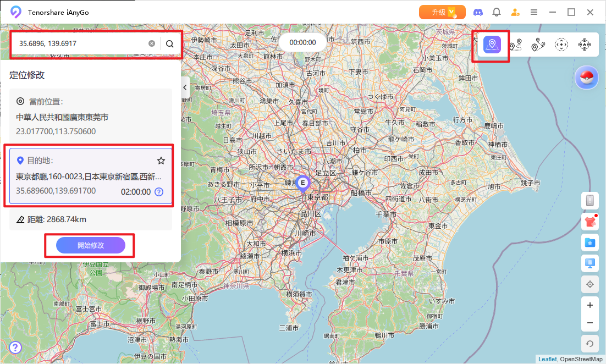Click 銚子市 label on the map
The height and width of the screenshot is (364, 606).
click(530, 183)
